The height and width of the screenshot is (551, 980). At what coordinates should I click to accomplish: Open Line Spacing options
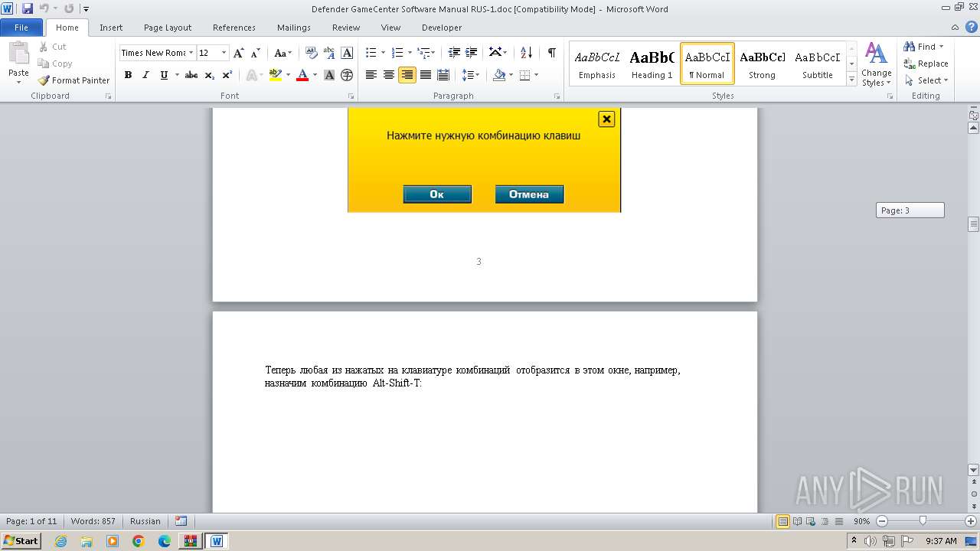tap(471, 75)
